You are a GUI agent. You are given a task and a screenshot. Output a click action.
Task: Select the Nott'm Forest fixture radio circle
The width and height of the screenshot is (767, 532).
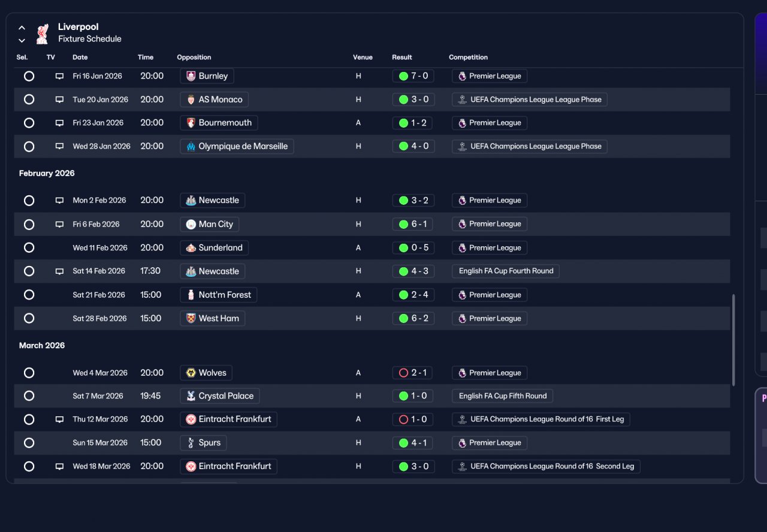29,295
